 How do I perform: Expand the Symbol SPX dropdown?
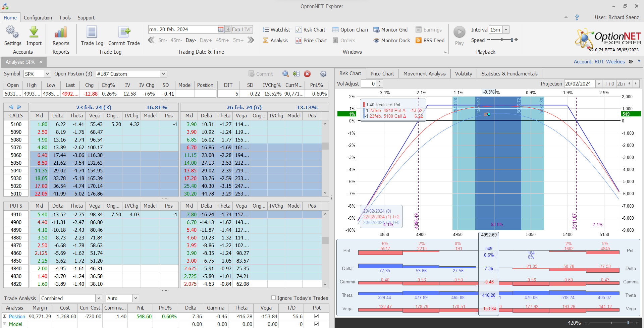(x=47, y=74)
